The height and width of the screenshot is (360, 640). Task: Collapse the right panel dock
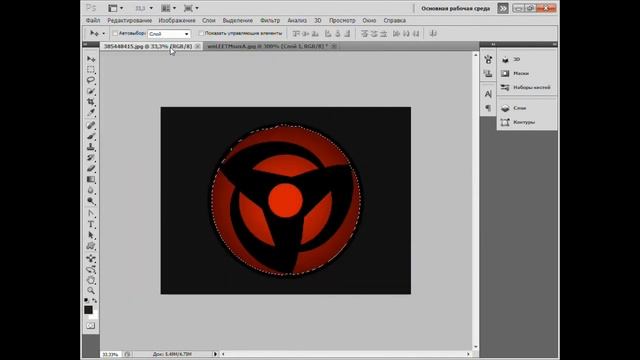click(x=555, y=44)
